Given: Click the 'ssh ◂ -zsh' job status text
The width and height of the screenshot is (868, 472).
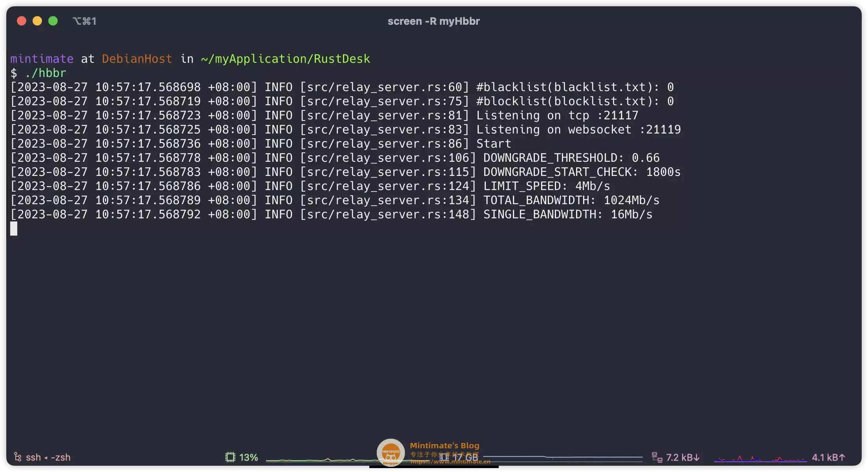Looking at the screenshot, I should tap(48, 457).
